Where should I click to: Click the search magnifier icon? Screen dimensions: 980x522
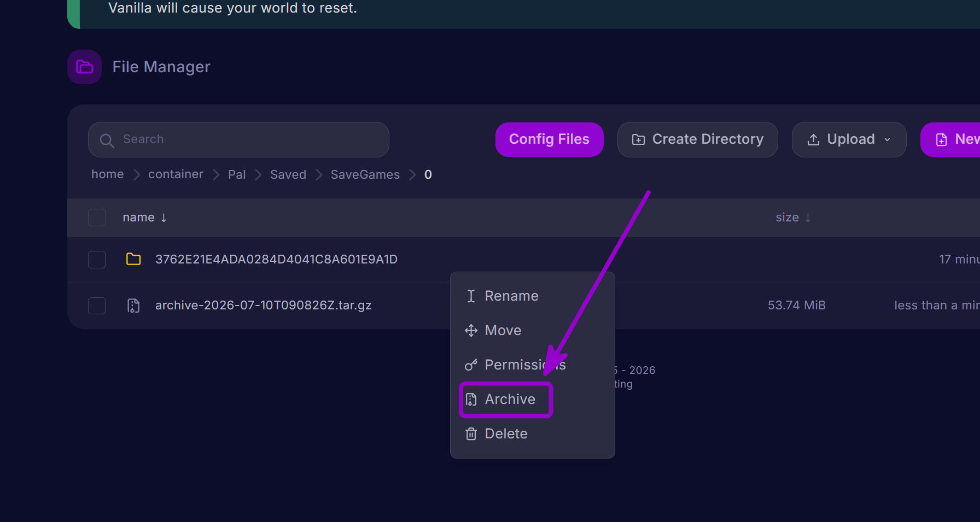(x=107, y=140)
